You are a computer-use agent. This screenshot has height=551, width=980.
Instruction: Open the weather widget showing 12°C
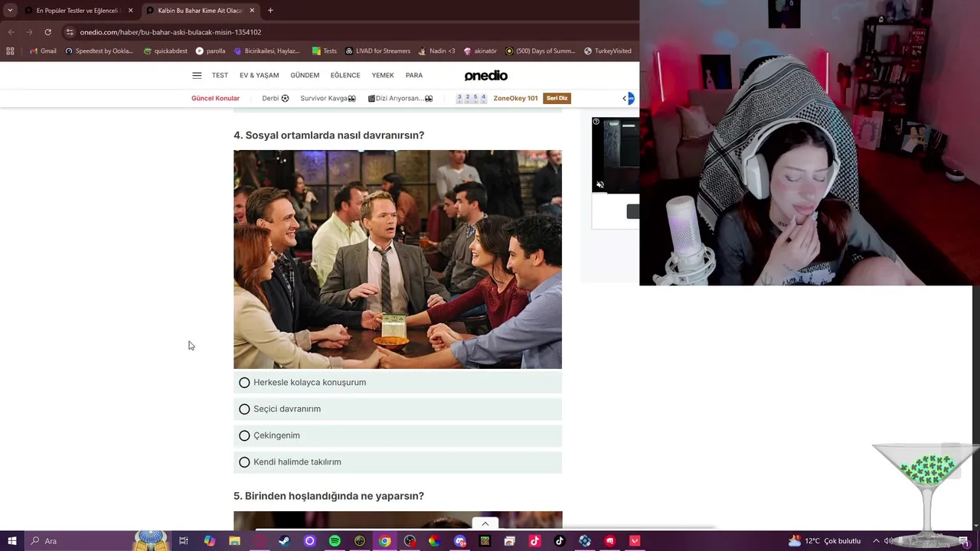coord(824,541)
